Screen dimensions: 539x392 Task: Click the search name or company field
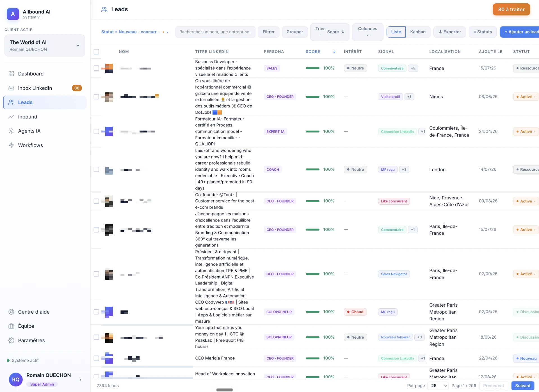pyautogui.click(x=215, y=32)
